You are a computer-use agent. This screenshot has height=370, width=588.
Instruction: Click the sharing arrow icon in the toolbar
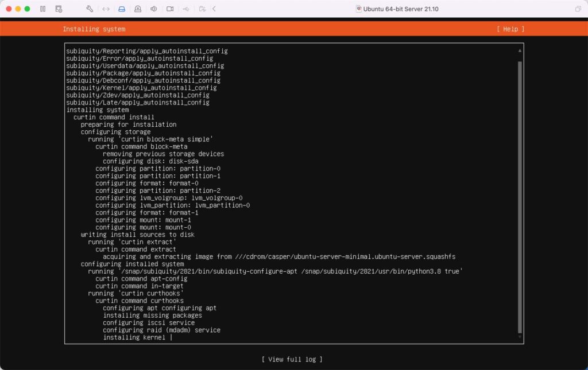(201, 9)
